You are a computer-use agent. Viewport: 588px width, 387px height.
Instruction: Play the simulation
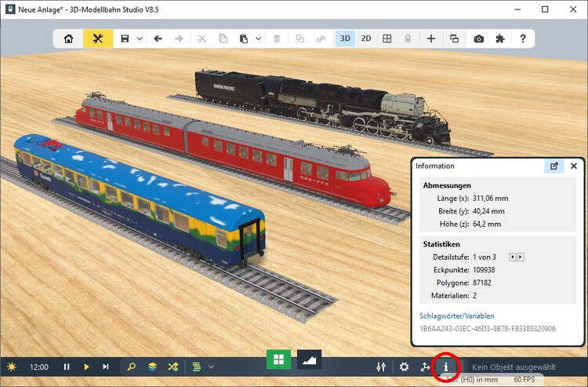tap(86, 367)
